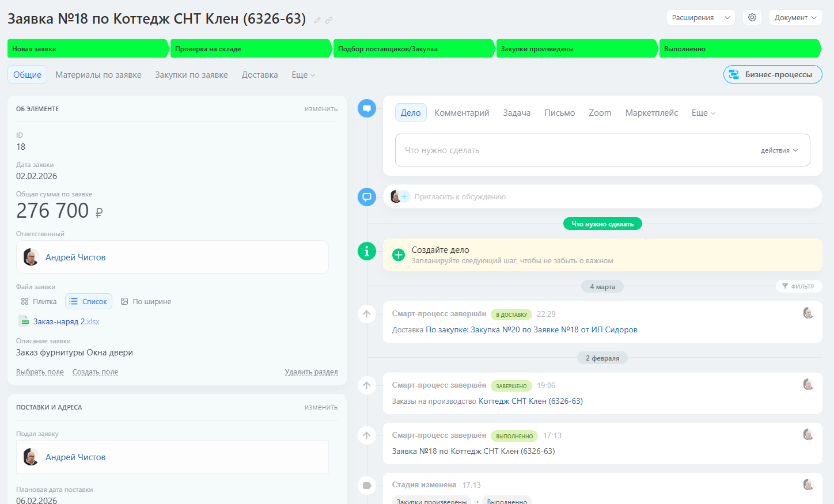Open the Заказ-наряд 2.xlsx file icon
The width and height of the screenshot is (834, 504).
[x=24, y=321]
